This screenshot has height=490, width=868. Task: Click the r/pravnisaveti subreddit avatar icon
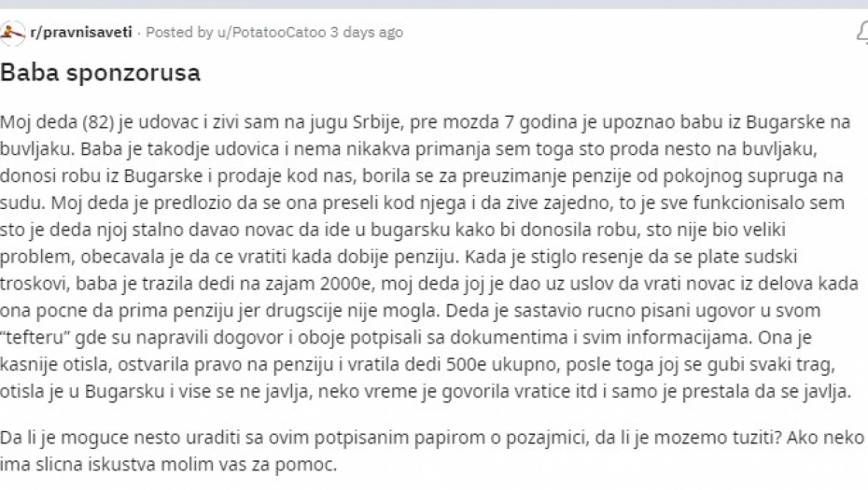coord(13,33)
